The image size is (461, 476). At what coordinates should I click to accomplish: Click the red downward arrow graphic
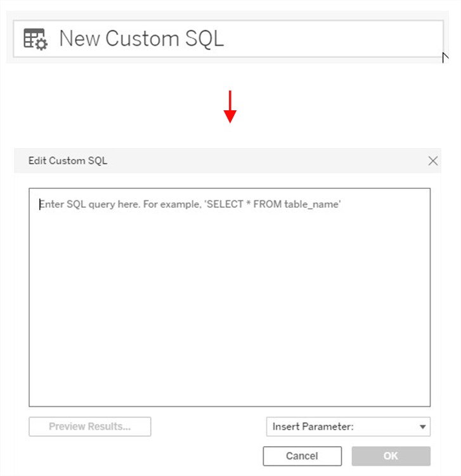tap(230, 106)
